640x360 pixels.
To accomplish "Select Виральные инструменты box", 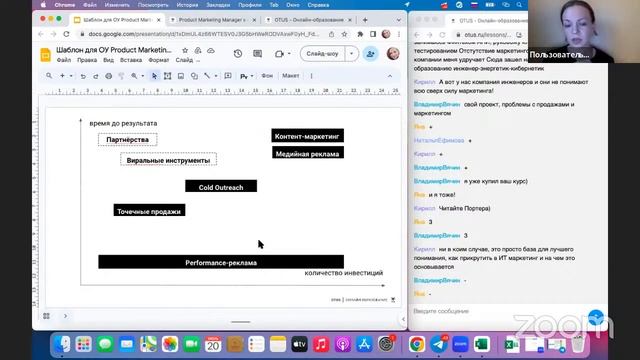I will [x=168, y=160].
